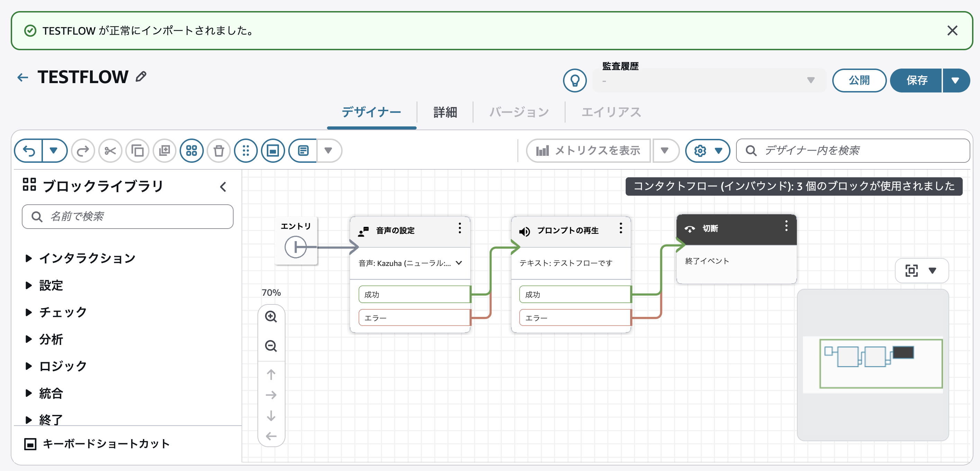Image resolution: width=980 pixels, height=471 pixels.
Task: Open dropdown next to the notes icon
Action: click(329, 151)
